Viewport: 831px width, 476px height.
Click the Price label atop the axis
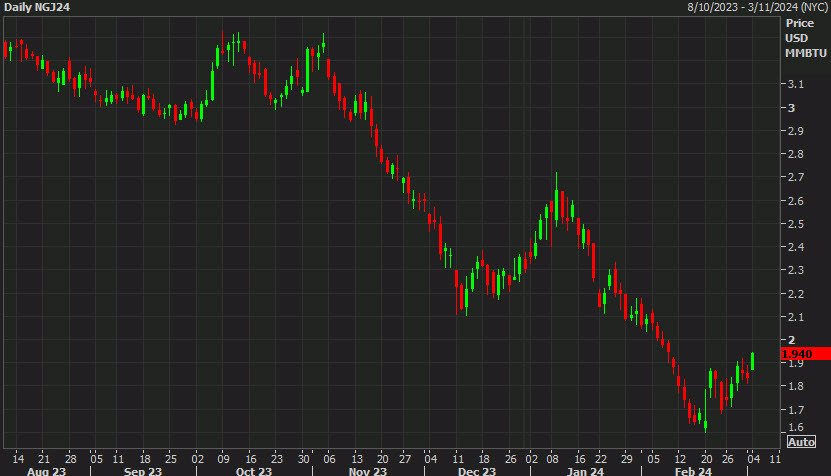[x=800, y=23]
